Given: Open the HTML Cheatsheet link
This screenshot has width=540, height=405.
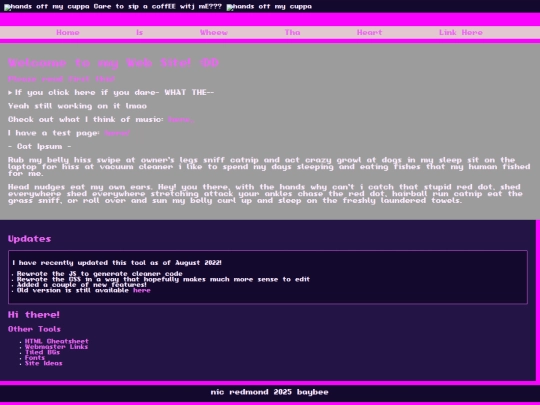Looking at the screenshot, I should point(57,341).
